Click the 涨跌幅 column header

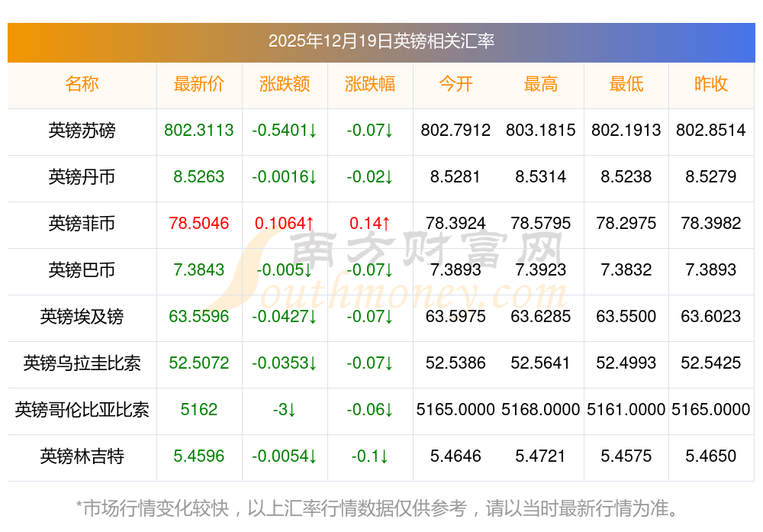pyautogui.click(x=370, y=84)
